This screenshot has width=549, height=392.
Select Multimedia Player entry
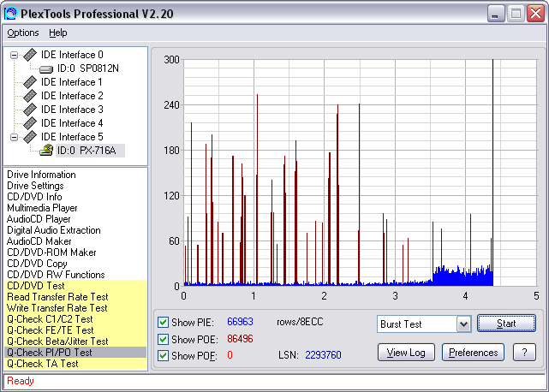click(x=42, y=208)
